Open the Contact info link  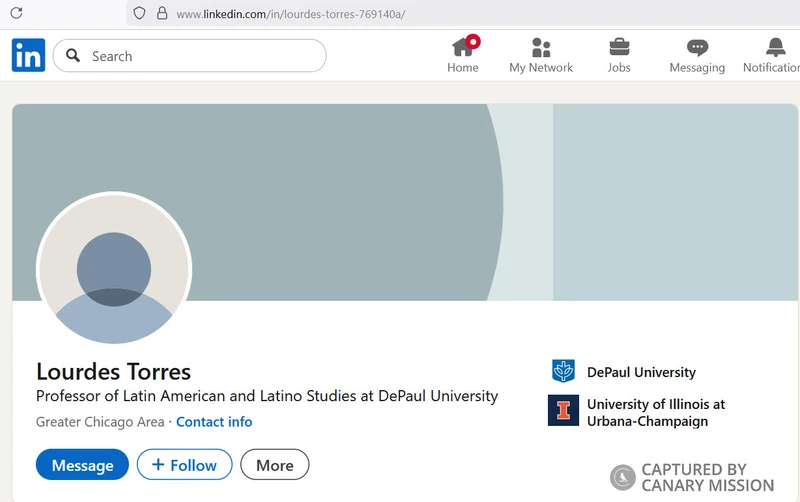[x=214, y=422]
